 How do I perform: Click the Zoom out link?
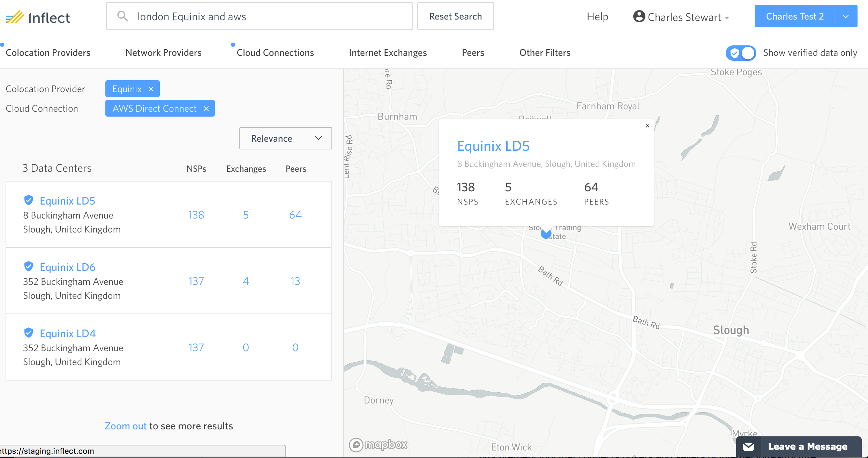pyautogui.click(x=126, y=426)
